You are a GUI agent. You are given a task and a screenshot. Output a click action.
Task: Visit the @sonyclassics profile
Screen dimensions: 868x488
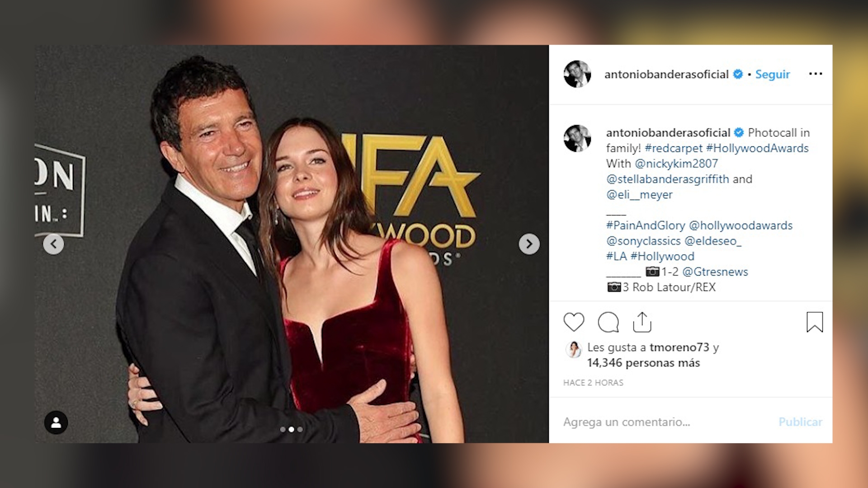tap(643, 241)
